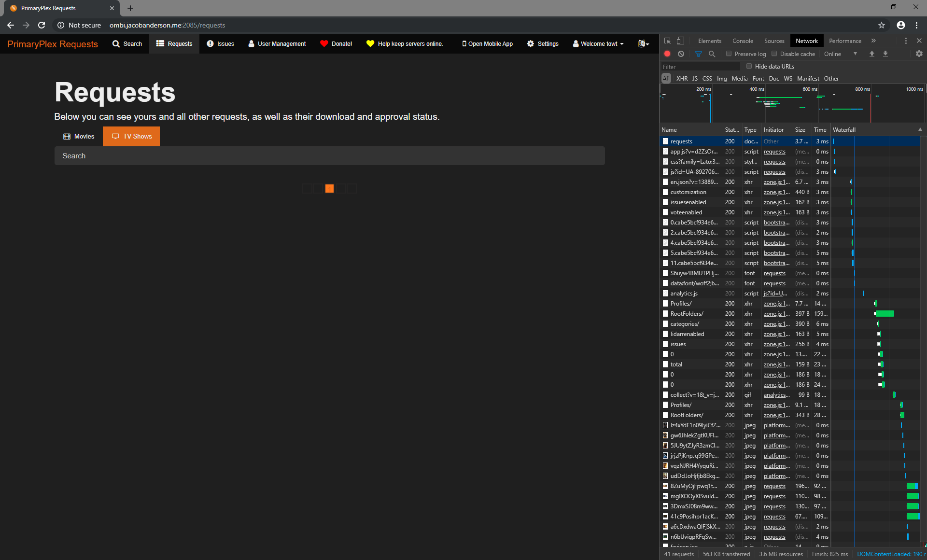Clear the network log with the clear icon
Image resolution: width=927 pixels, height=560 pixels.
click(x=681, y=54)
